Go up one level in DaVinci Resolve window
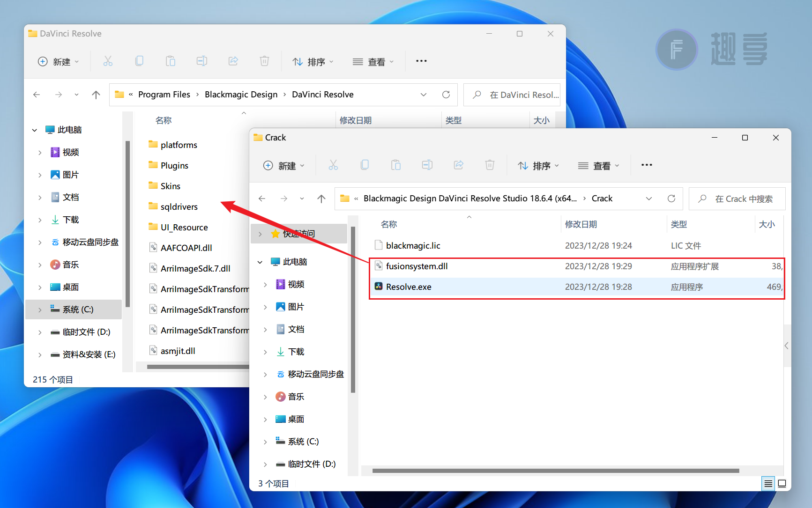The height and width of the screenshot is (508, 812). pyautogui.click(x=96, y=95)
